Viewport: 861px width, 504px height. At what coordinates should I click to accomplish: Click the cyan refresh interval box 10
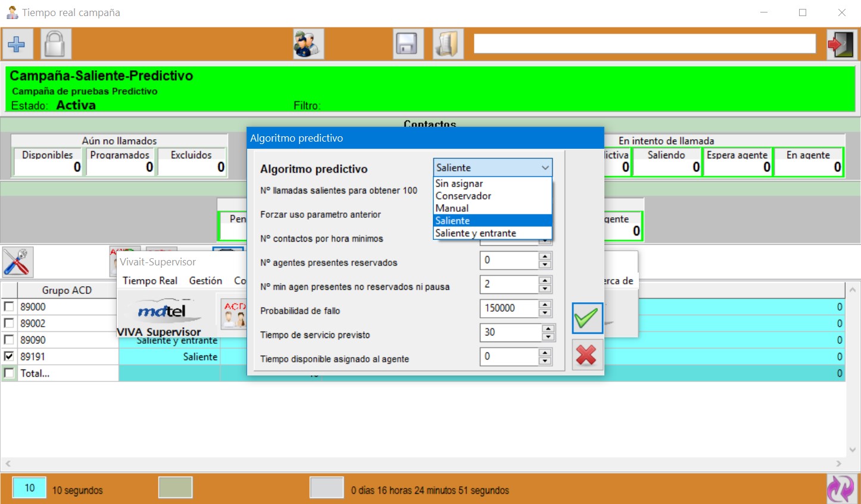coord(30,488)
